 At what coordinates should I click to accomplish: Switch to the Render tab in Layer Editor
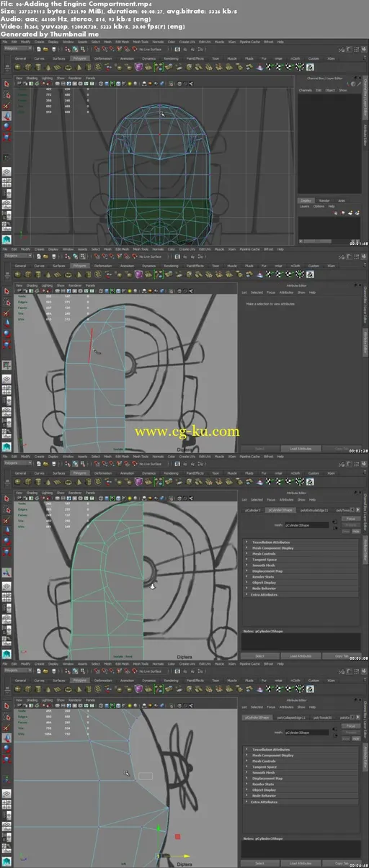coord(324,200)
